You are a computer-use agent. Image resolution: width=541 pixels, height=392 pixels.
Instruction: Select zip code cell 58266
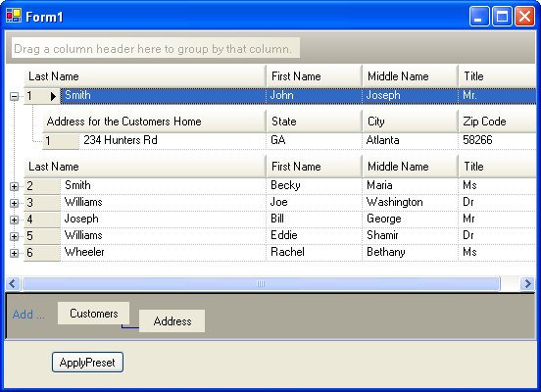(497, 141)
